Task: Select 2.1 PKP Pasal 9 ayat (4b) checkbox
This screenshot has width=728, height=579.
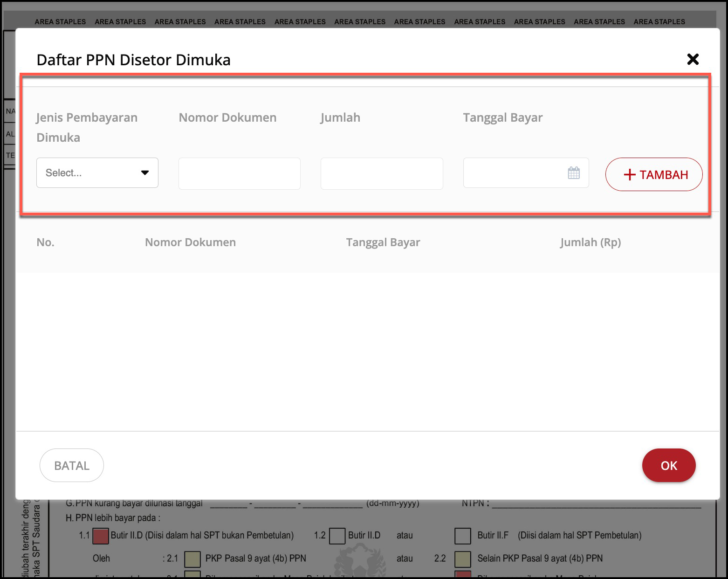Action: coord(192,558)
